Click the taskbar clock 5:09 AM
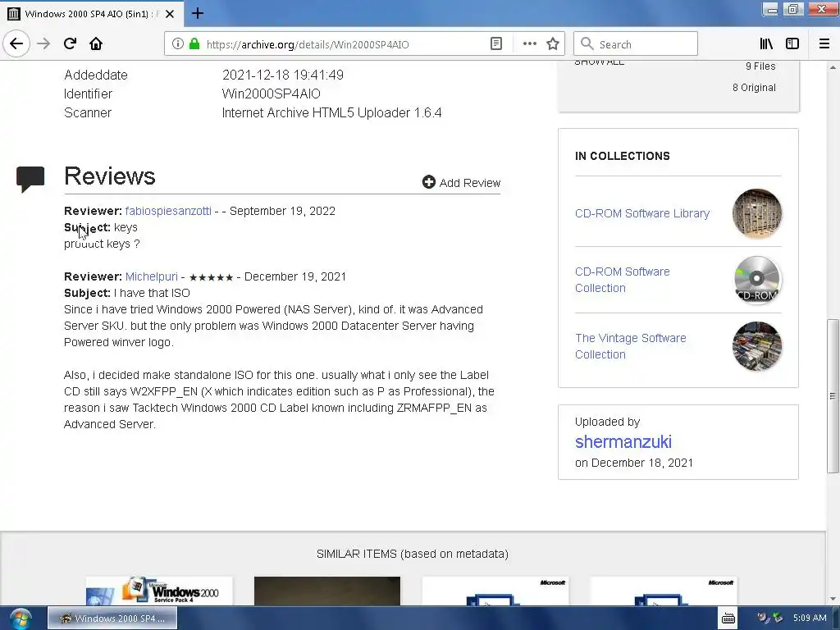Viewport: 840px width, 630px height. coord(810,619)
